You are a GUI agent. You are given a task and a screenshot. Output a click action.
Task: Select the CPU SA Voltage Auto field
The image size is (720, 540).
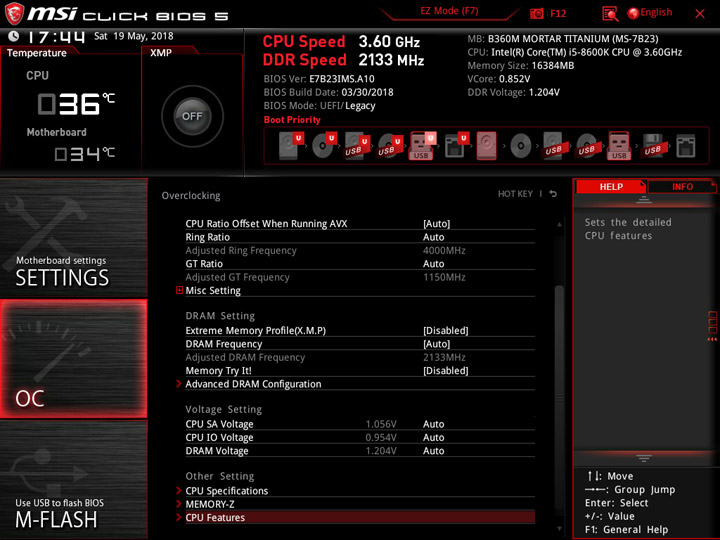tap(433, 424)
